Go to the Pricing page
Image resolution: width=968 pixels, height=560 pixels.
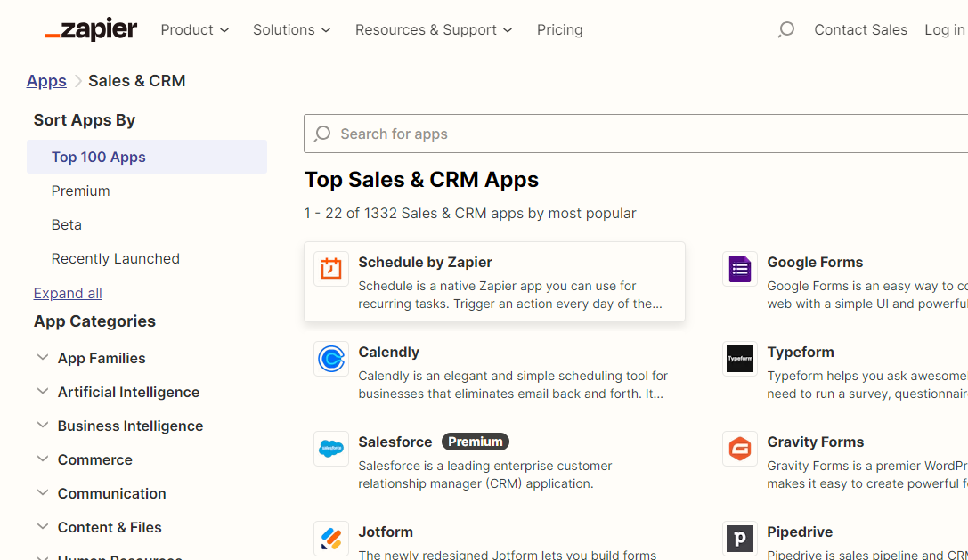point(559,29)
